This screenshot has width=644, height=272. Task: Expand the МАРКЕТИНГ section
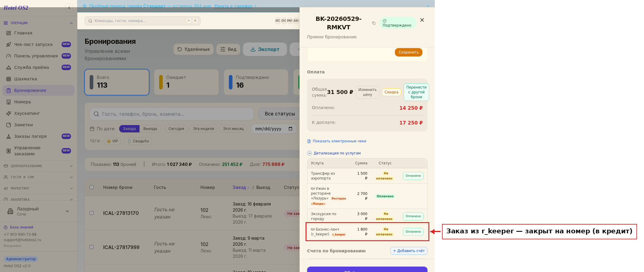point(38,188)
